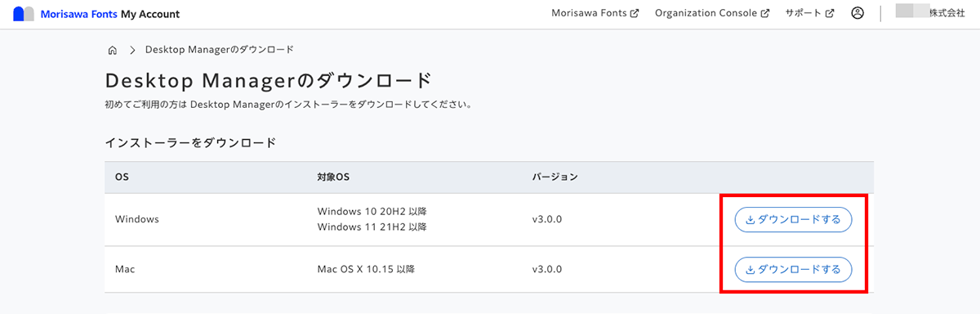This screenshot has width=980, height=314.
Task: Select the Desktop Managerのダウンロード breadcrumb
Action: point(219,50)
